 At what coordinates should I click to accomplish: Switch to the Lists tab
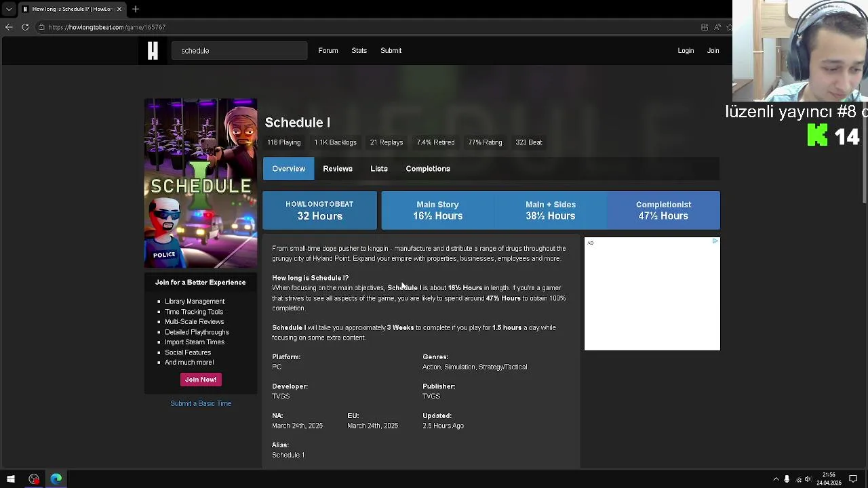tap(379, 169)
